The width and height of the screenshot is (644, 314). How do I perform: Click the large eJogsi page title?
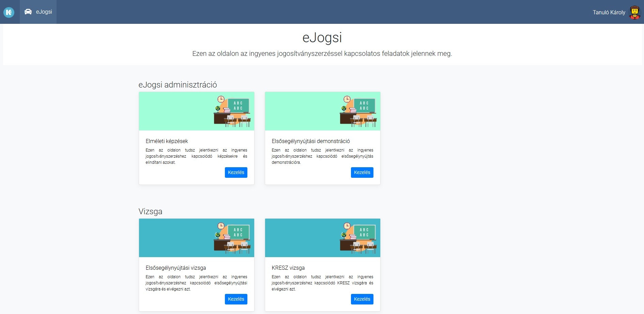pos(322,37)
